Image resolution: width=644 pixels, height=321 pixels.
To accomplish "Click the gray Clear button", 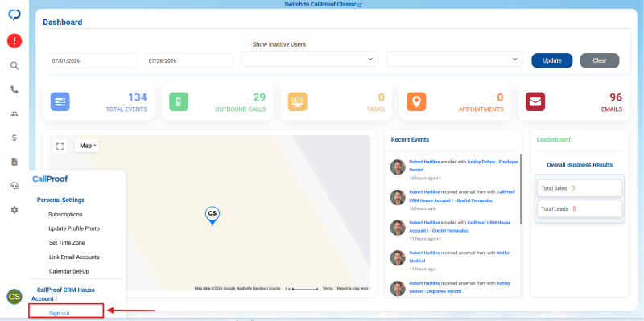I will tap(599, 60).
